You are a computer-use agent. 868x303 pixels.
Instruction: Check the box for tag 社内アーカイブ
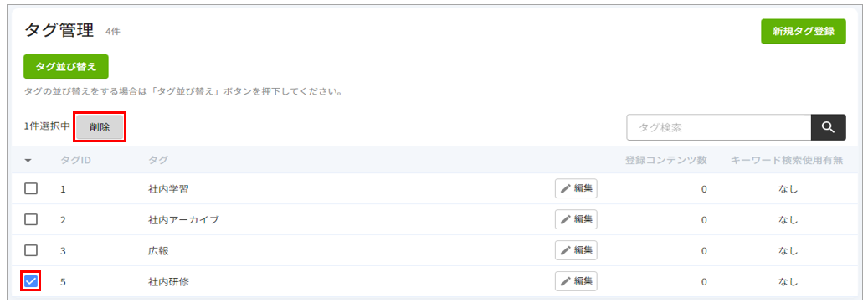tap(31, 219)
